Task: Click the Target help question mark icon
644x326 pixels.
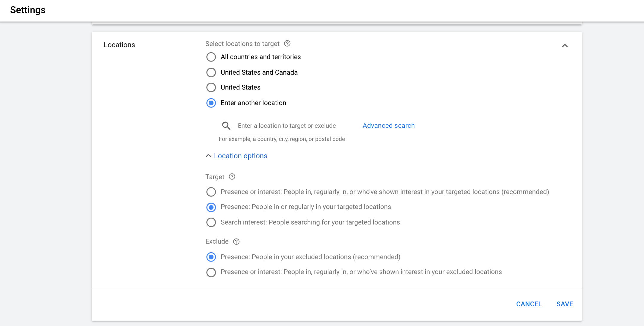Action: point(232,177)
